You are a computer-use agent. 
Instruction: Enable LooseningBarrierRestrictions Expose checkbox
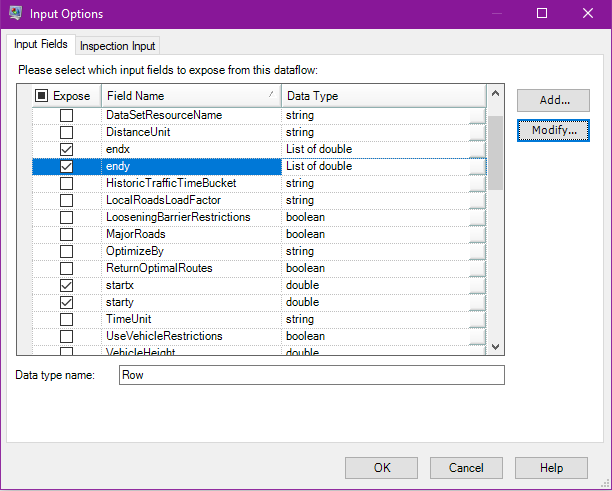[x=66, y=217]
